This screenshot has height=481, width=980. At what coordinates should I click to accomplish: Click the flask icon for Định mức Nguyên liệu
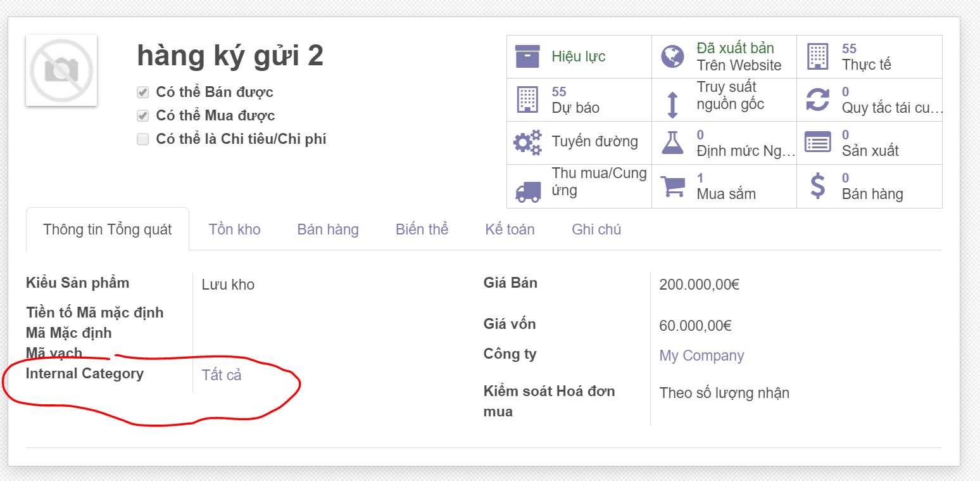(x=672, y=143)
